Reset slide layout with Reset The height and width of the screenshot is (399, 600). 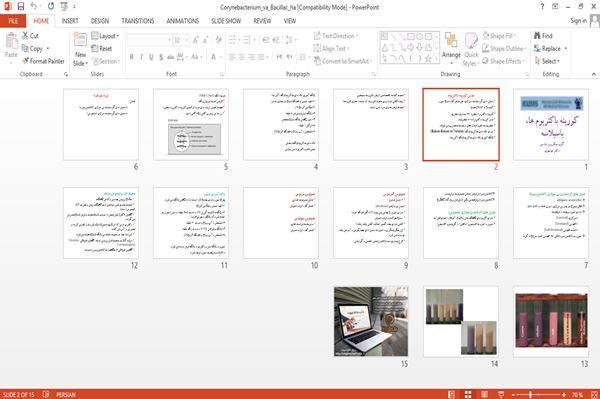pyautogui.click(x=102, y=49)
